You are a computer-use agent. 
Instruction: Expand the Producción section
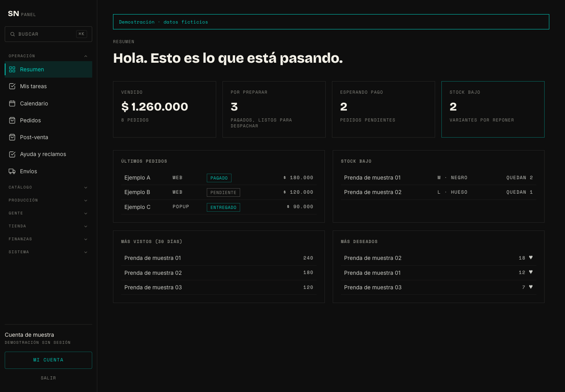point(48,200)
